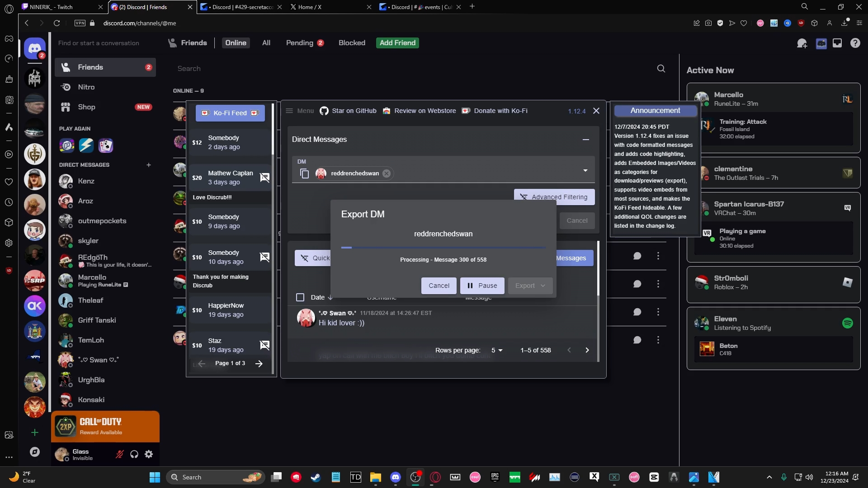Click the friends search magnifier icon
Image resolution: width=868 pixels, height=488 pixels.
pyautogui.click(x=661, y=69)
